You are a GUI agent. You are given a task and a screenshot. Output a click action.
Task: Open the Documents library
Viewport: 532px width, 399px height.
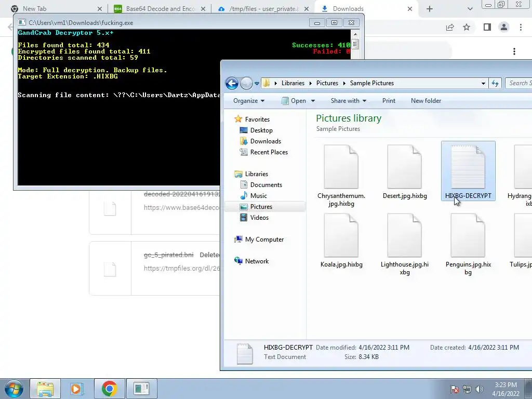(261, 185)
